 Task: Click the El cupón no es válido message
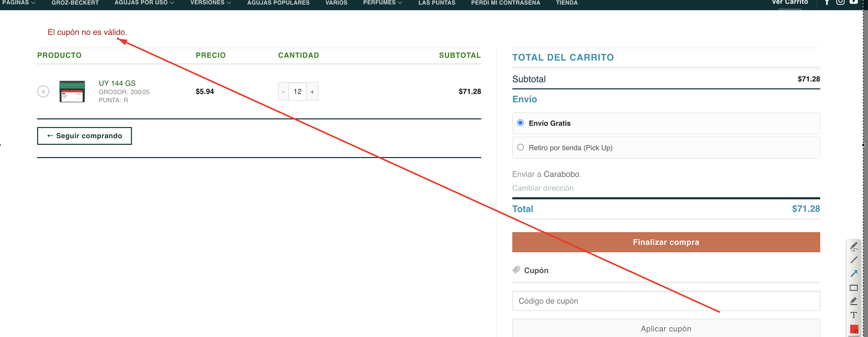tap(87, 32)
